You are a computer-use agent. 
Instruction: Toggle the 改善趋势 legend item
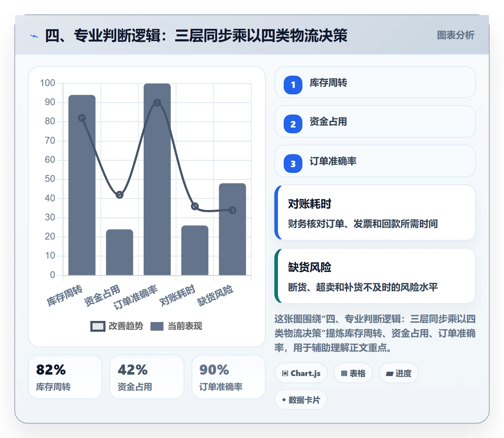click(117, 326)
